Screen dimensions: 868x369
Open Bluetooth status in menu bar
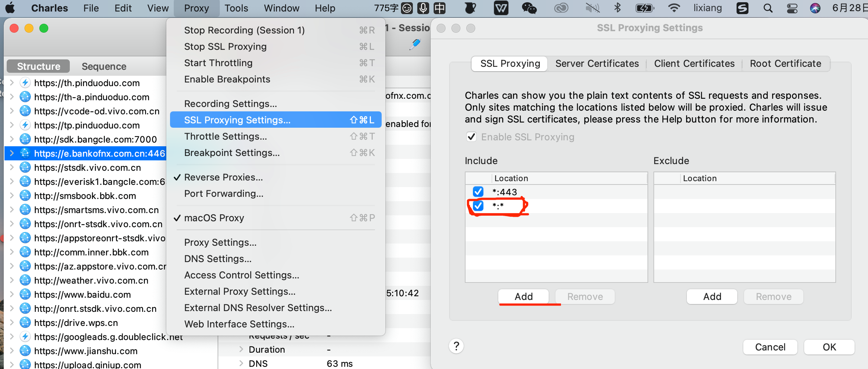pyautogui.click(x=617, y=8)
